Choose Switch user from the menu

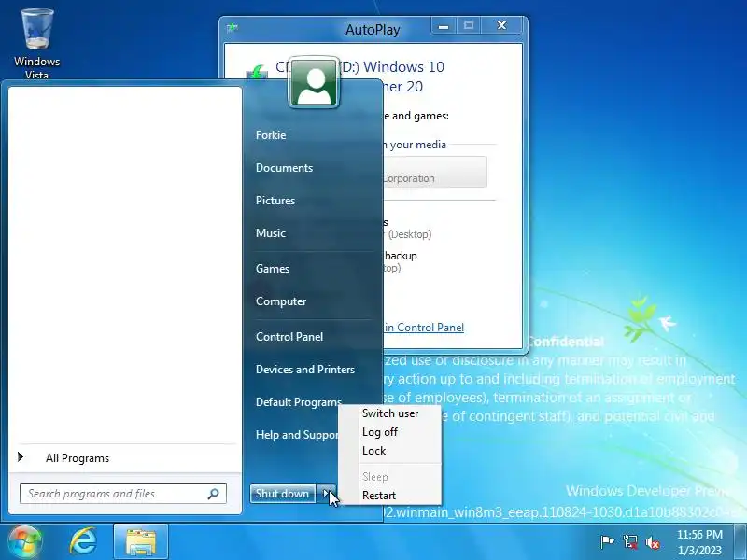390,413
